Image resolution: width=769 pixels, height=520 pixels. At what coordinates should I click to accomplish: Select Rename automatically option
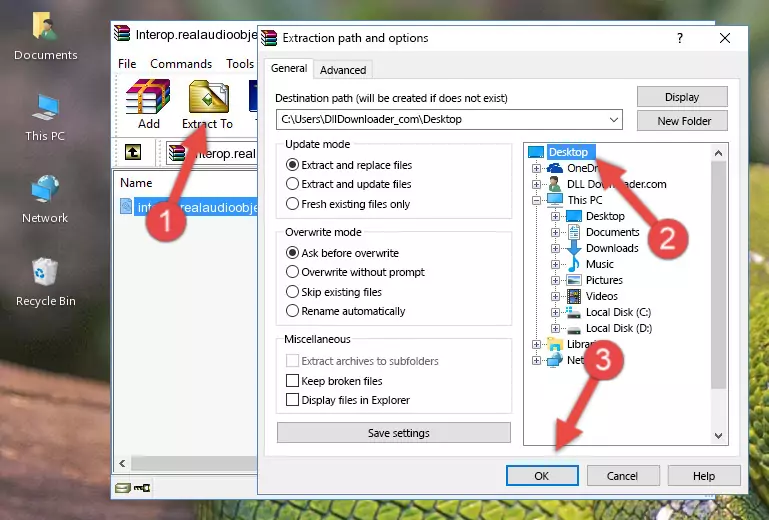click(292, 311)
